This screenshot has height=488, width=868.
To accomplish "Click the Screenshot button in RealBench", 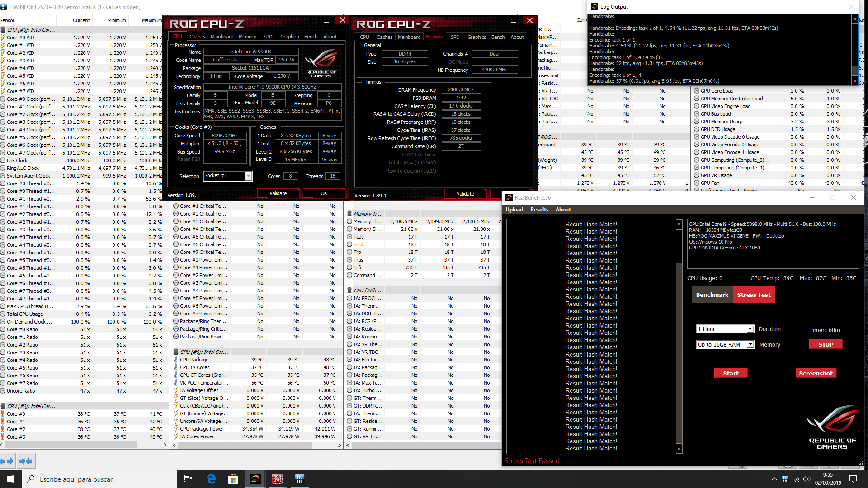I will tap(816, 373).
